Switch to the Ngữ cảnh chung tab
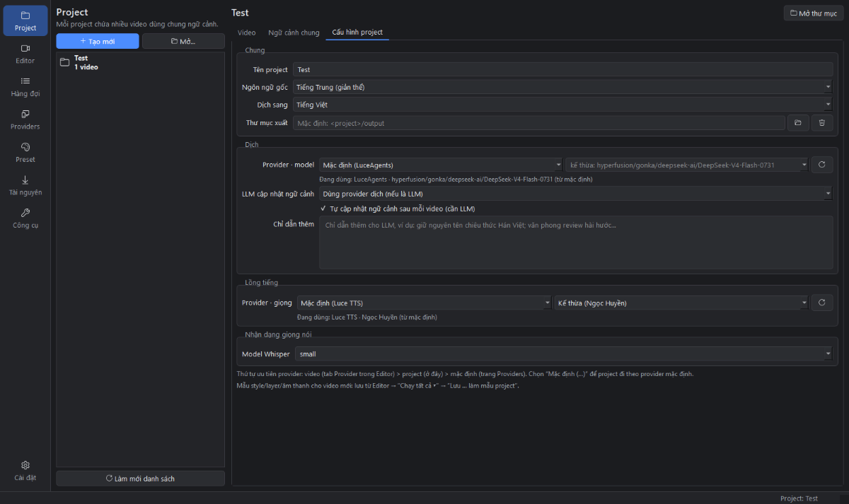This screenshot has width=849, height=504. 294,33
